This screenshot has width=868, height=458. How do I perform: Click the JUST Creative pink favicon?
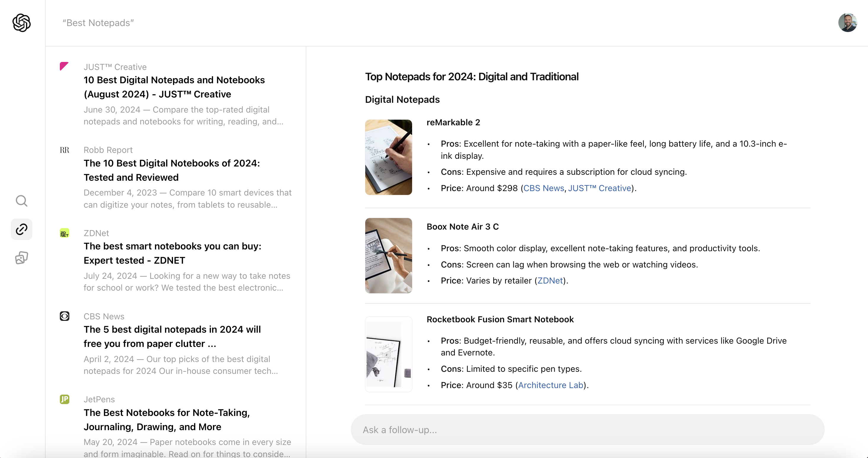(64, 66)
